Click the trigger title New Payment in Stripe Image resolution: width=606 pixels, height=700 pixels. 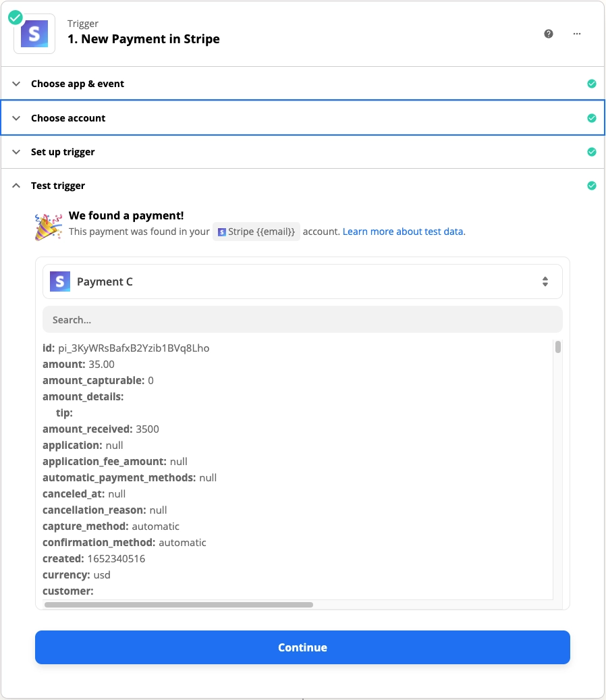tap(144, 39)
